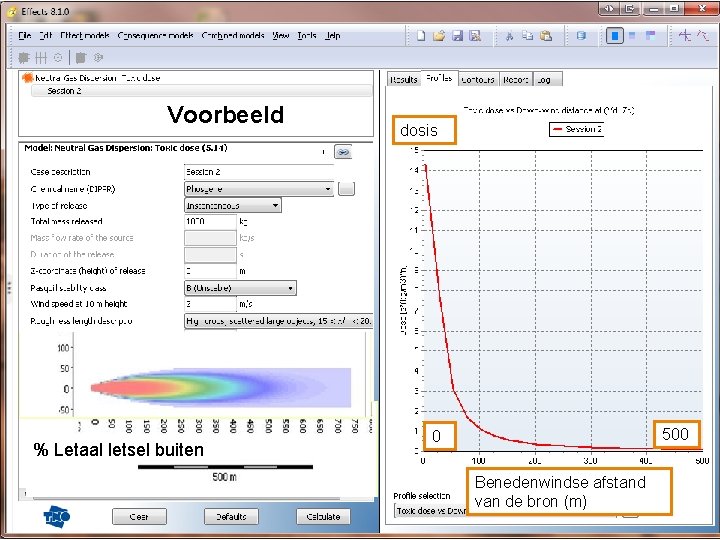This screenshot has height=540, width=720.
Task: Click the grey grid-lines icon in second toolbar
Action: tap(41, 58)
